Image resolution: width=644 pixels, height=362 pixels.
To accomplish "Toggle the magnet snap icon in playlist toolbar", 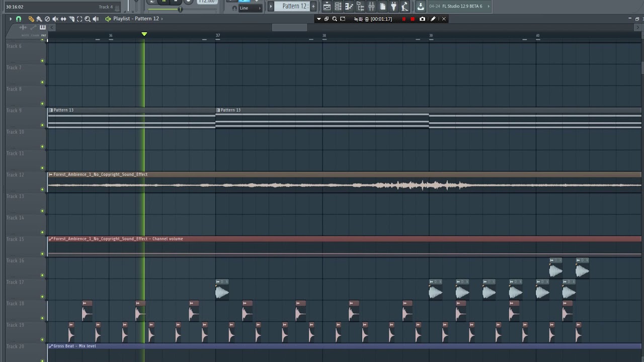I will point(19,19).
